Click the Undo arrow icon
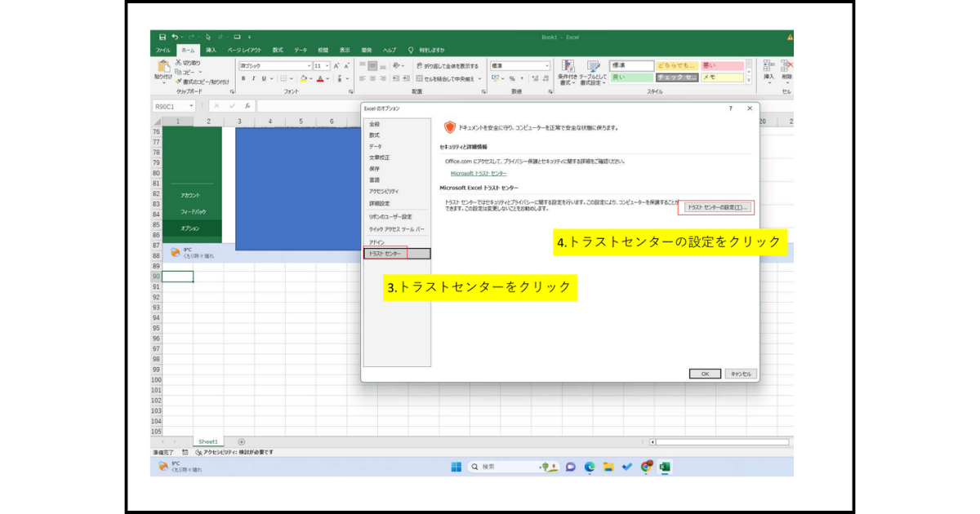 (x=175, y=37)
